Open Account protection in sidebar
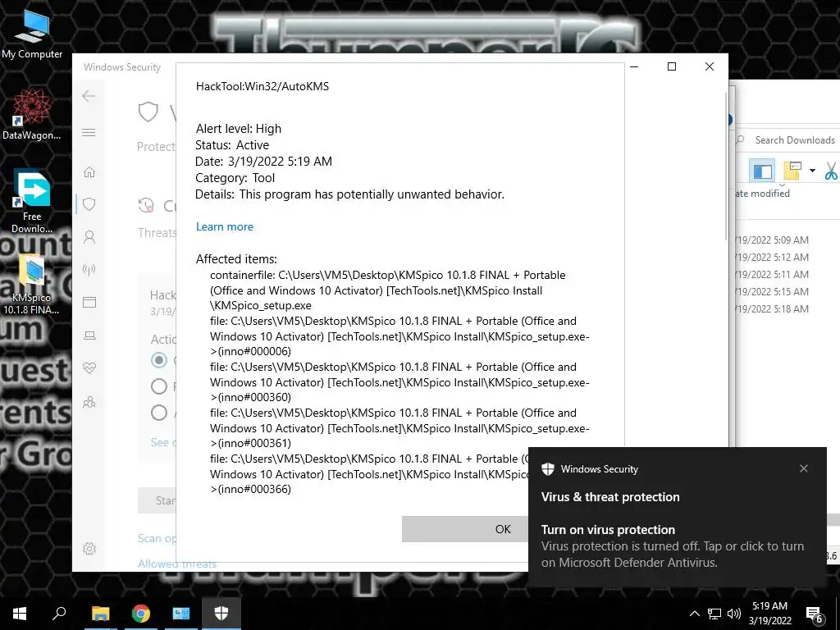The height and width of the screenshot is (630, 840). [x=89, y=237]
